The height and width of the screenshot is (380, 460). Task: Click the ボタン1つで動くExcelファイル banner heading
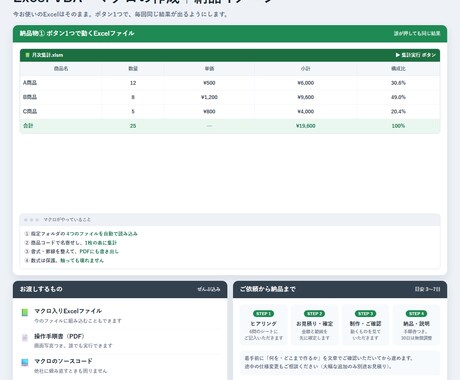click(x=90, y=33)
